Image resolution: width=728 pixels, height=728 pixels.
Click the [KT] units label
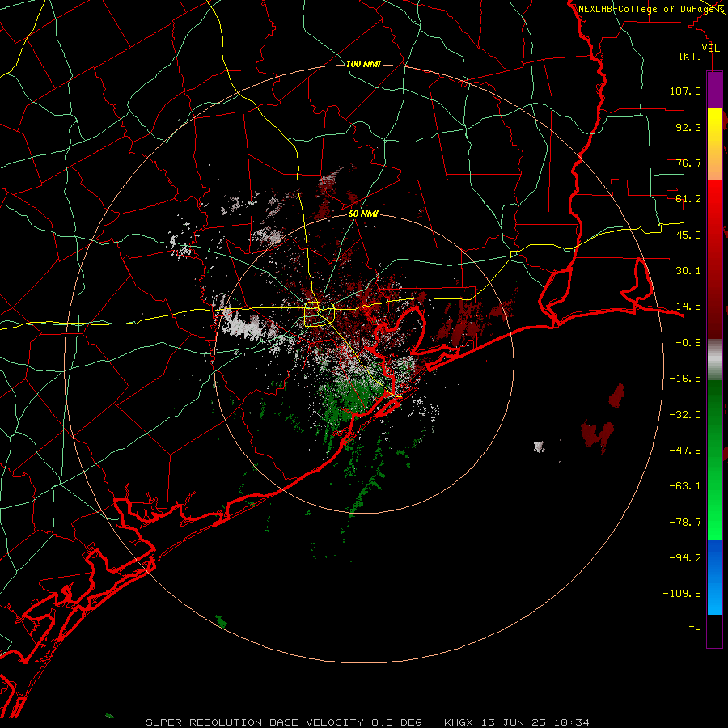[691, 57]
